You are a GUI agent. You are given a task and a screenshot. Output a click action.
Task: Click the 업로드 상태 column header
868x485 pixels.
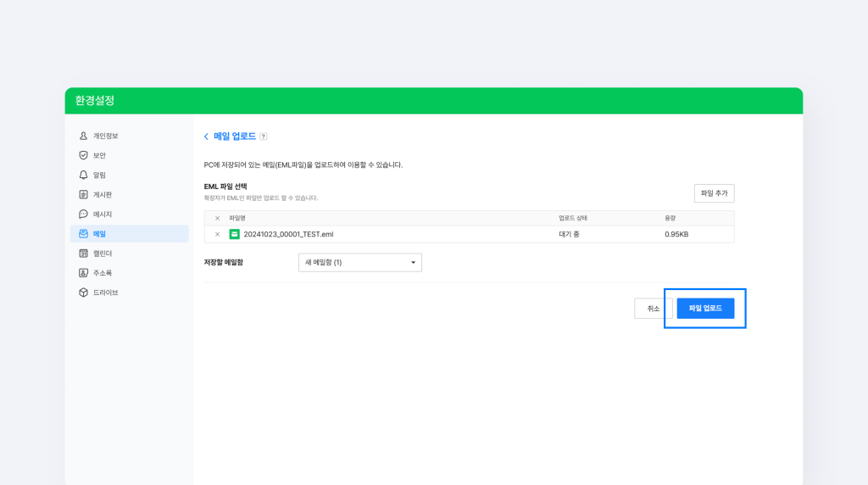point(573,219)
